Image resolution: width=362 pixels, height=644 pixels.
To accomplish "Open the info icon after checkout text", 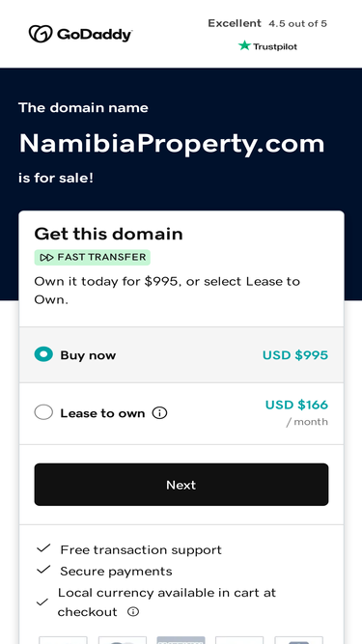I will point(133,612).
